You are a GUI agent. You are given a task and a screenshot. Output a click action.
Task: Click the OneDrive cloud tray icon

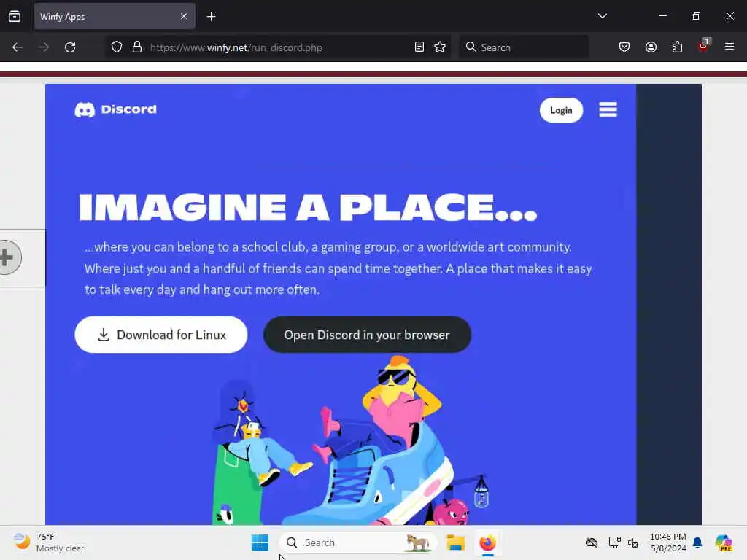pyautogui.click(x=592, y=542)
